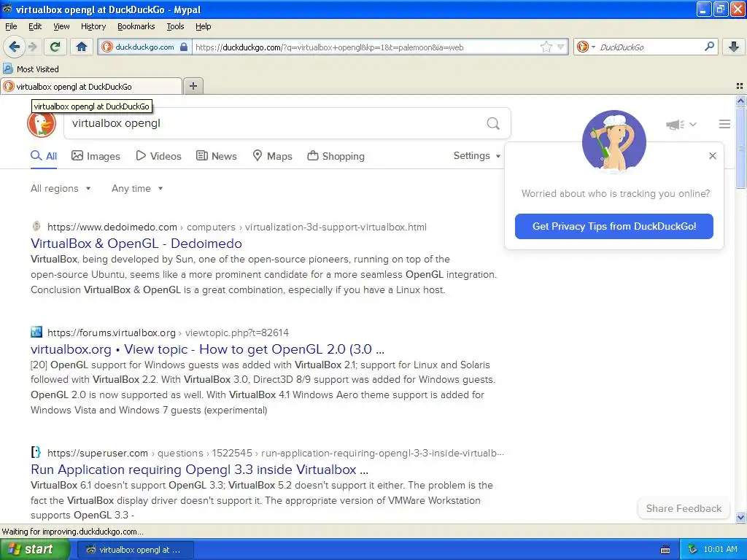Click the keyboard icon in the taskbar
Screen dimensions: 747x560
[x=665, y=550]
